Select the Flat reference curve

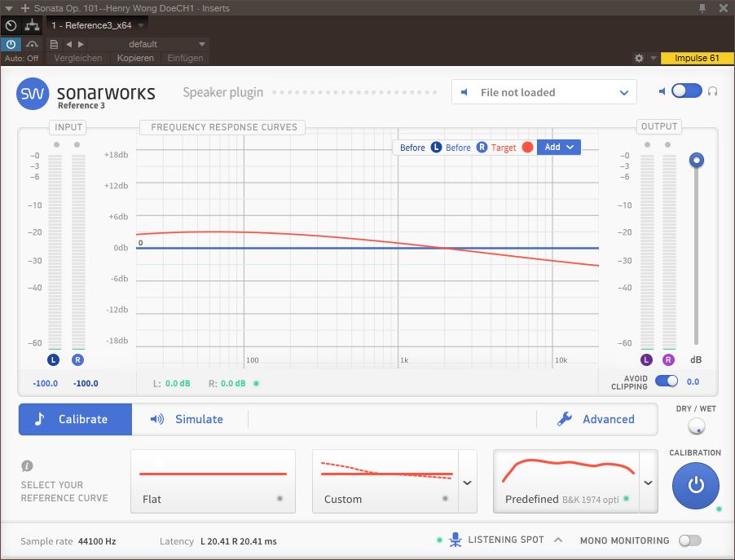[213, 481]
